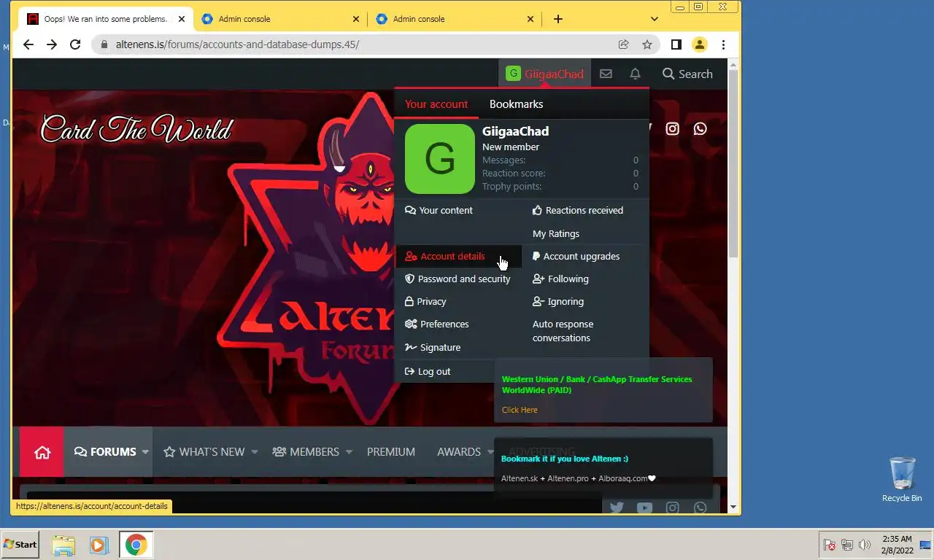Open the Start menu
The image size is (934, 560).
(20, 545)
